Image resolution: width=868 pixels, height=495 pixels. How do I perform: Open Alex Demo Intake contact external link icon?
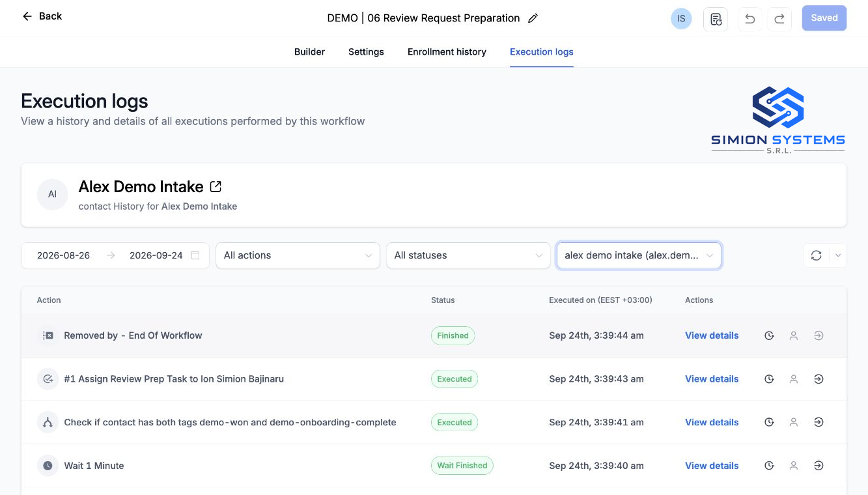pos(216,187)
